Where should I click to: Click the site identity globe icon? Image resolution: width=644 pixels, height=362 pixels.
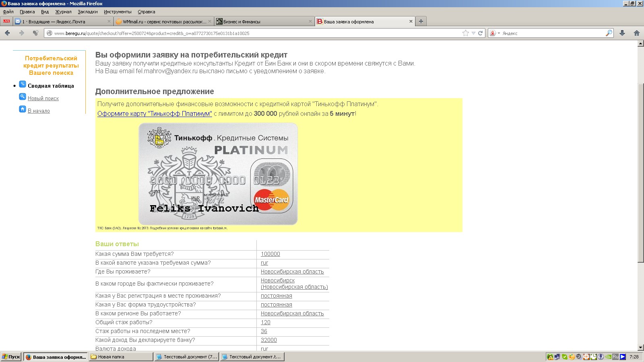[50, 33]
